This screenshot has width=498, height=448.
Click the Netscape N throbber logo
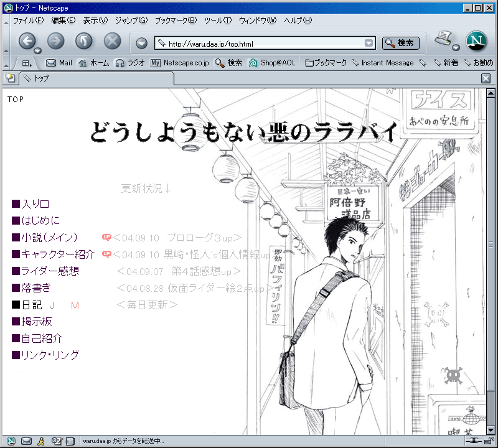476,41
